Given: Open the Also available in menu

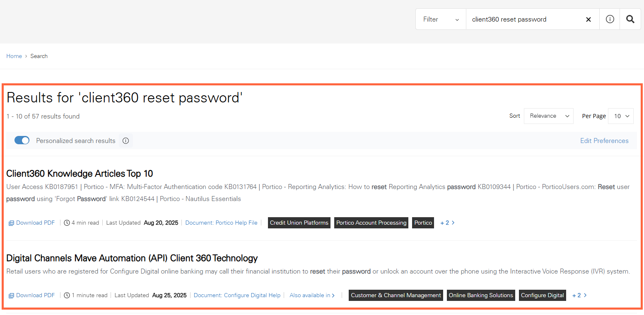Looking at the screenshot, I should [x=312, y=296].
